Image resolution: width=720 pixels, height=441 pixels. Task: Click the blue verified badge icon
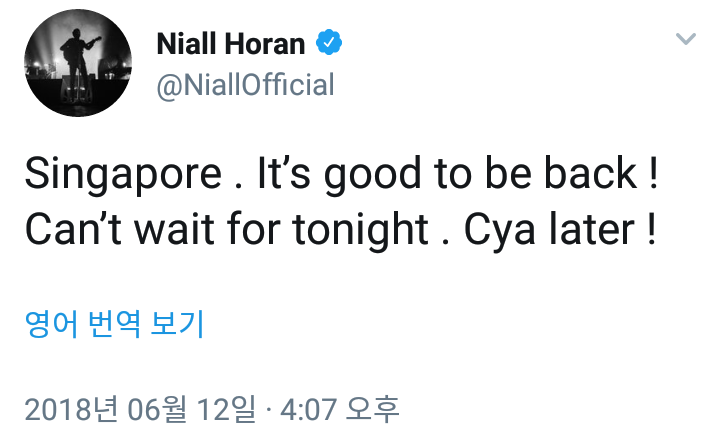[329, 42]
